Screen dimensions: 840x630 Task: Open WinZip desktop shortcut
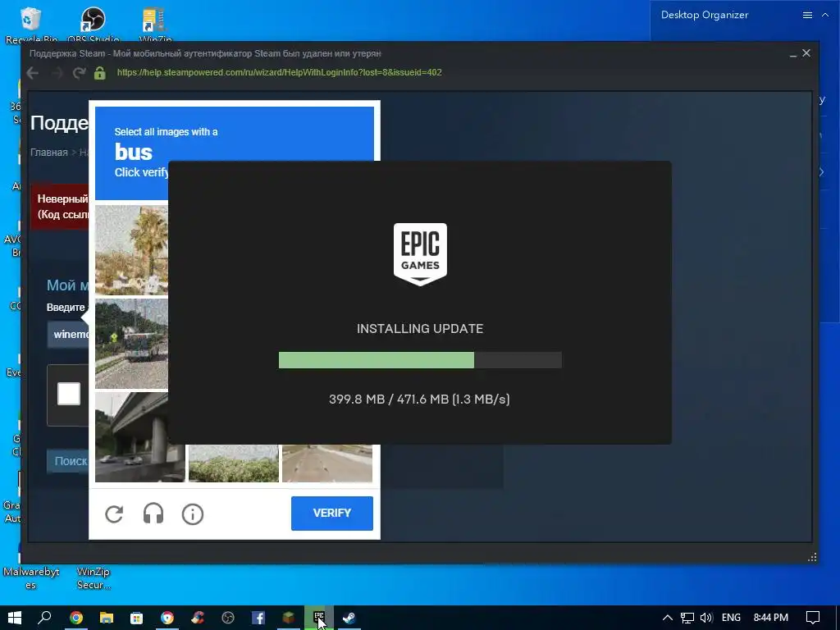point(155,24)
